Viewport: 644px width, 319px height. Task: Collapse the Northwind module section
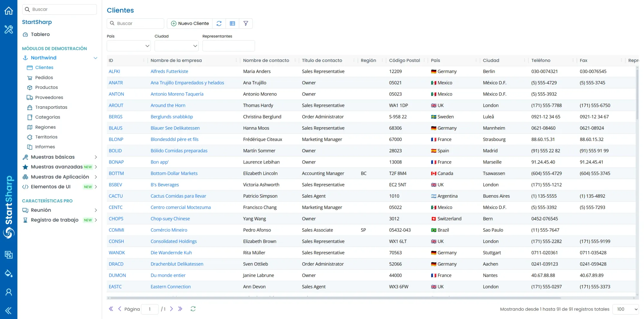point(95,58)
